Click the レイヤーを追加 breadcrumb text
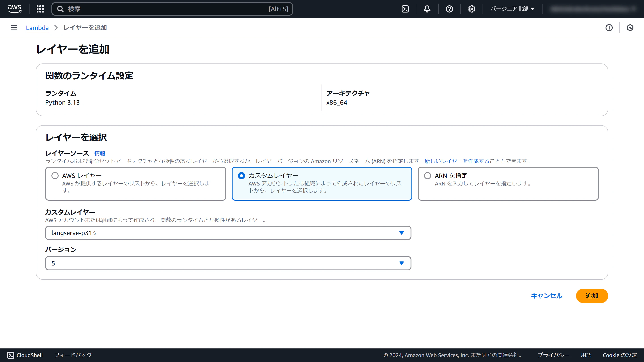Viewport: 644px width, 362px height. tap(85, 28)
